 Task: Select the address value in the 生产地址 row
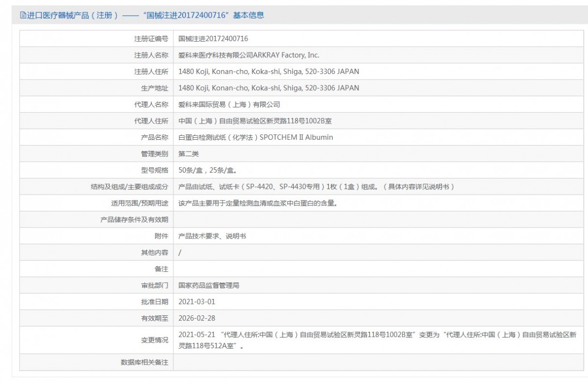click(269, 88)
